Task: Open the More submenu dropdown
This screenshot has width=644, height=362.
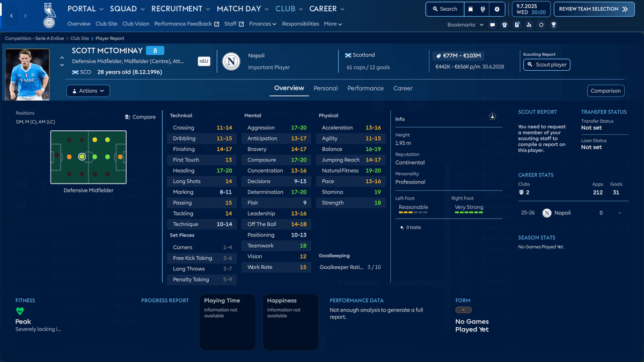Action: pyautogui.click(x=333, y=24)
